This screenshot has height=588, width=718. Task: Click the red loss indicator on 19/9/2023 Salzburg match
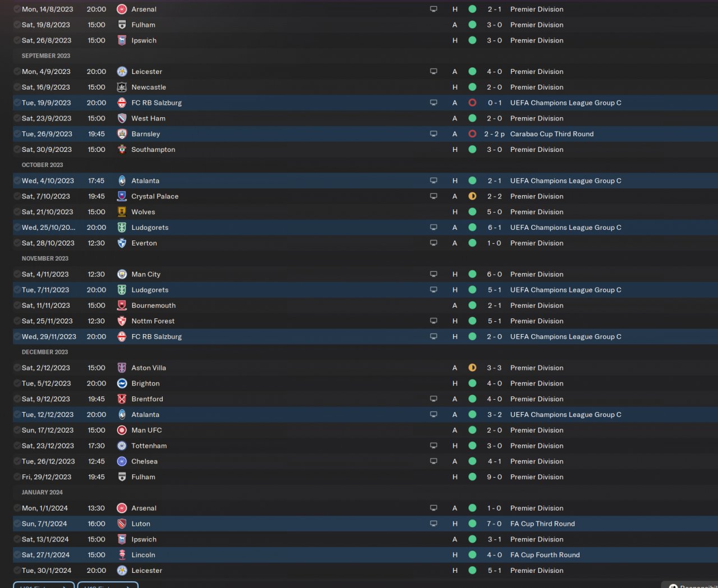[x=472, y=103]
